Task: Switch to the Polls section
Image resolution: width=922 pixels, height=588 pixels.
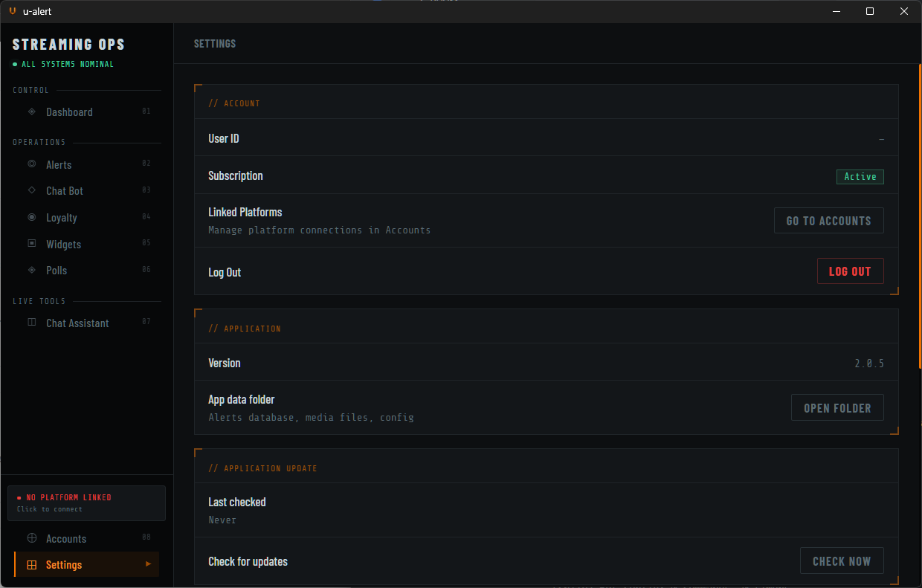Action: tap(87, 271)
